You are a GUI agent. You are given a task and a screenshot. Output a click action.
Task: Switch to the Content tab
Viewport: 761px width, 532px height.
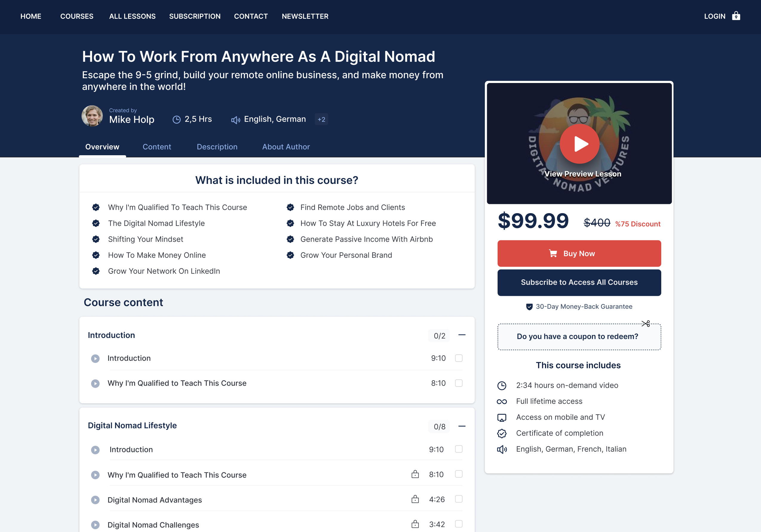point(157,147)
